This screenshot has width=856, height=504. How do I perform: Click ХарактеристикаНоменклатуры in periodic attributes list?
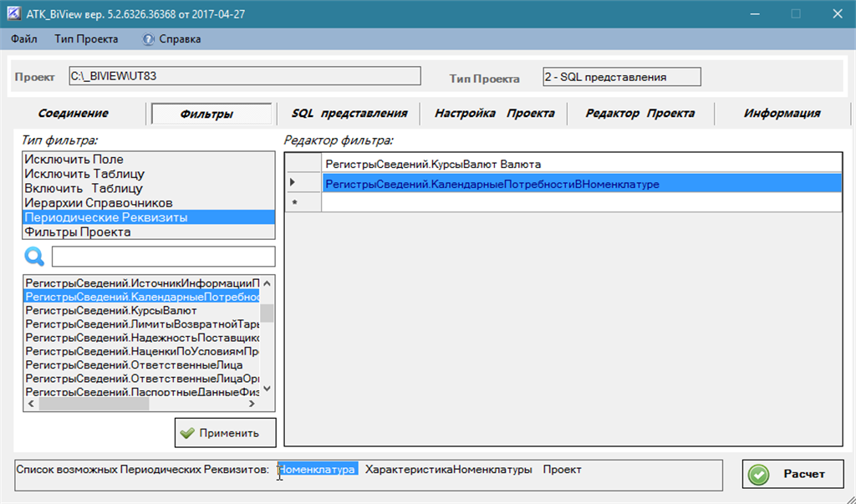[448, 470]
